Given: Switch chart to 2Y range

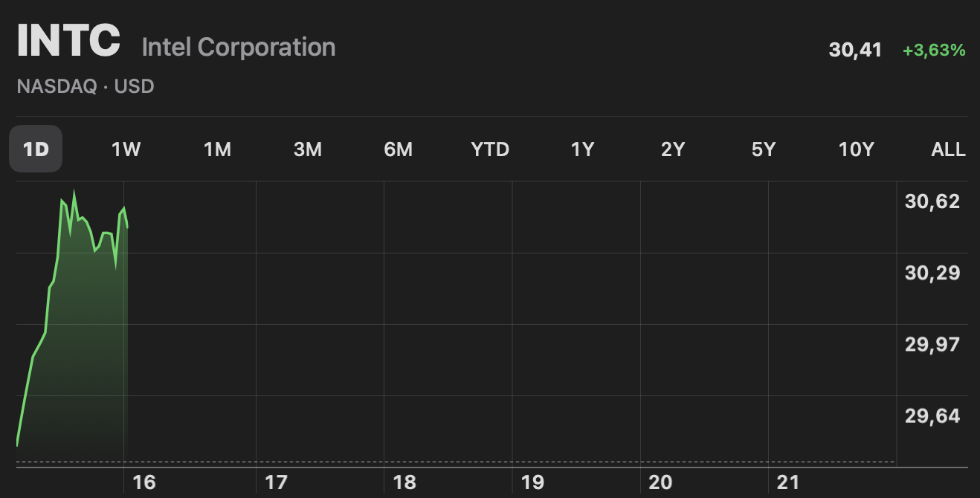Looking at the screenshot, I should (673, 149).
